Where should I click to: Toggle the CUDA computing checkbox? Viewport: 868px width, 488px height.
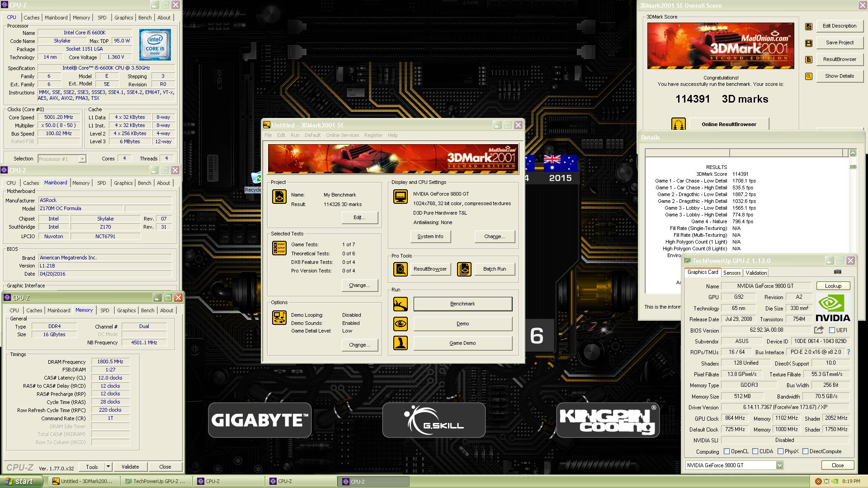755,451
